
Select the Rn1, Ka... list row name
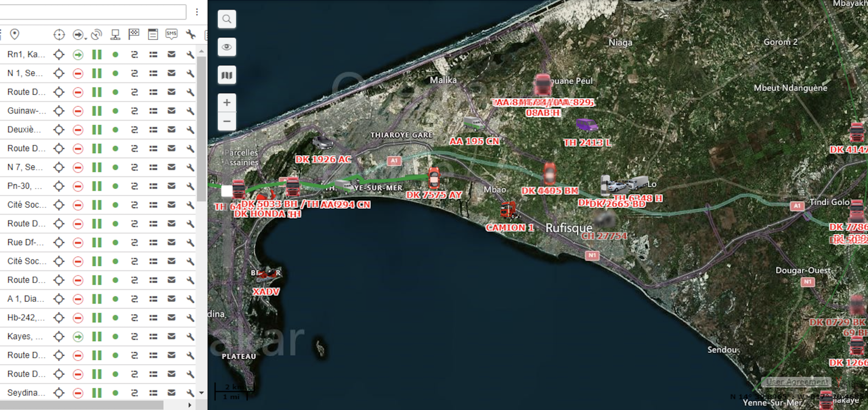click(x=26, y=54)
